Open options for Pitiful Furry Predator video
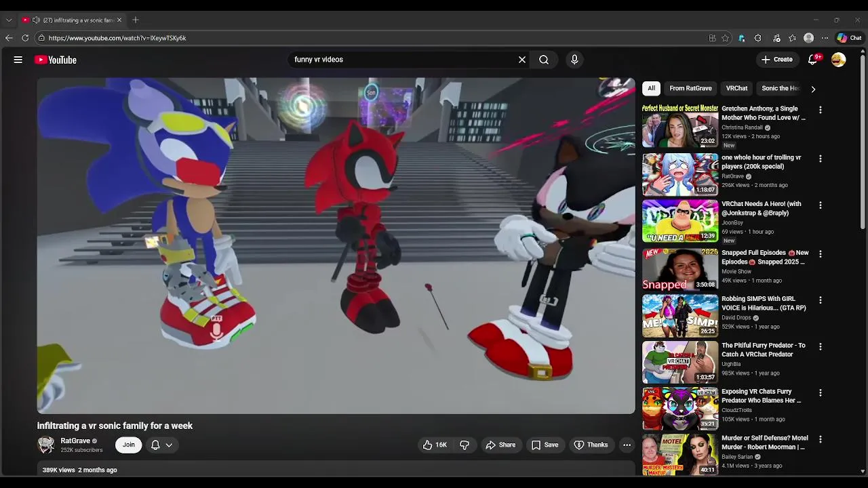Viewport: 868px width, 488px height. [x=821, y=346]
